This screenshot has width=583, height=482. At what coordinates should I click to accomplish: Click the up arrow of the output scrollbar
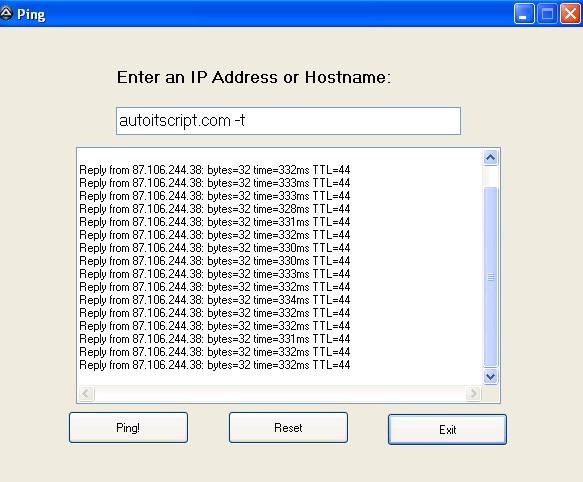coord(490,158)
